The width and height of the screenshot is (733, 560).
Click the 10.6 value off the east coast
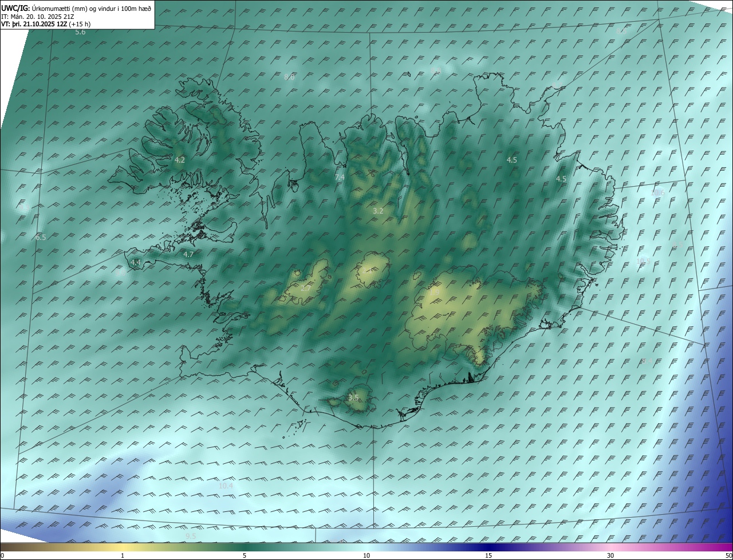tap(657, 192)
